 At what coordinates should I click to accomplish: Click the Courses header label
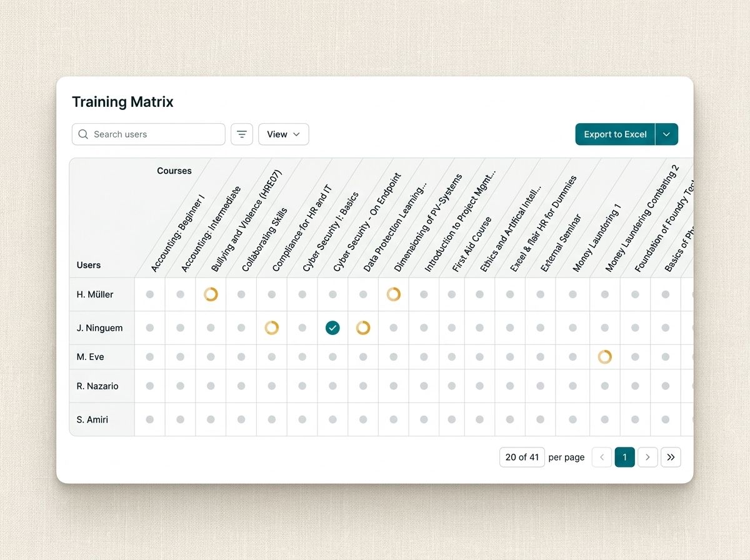pos(174,171)
